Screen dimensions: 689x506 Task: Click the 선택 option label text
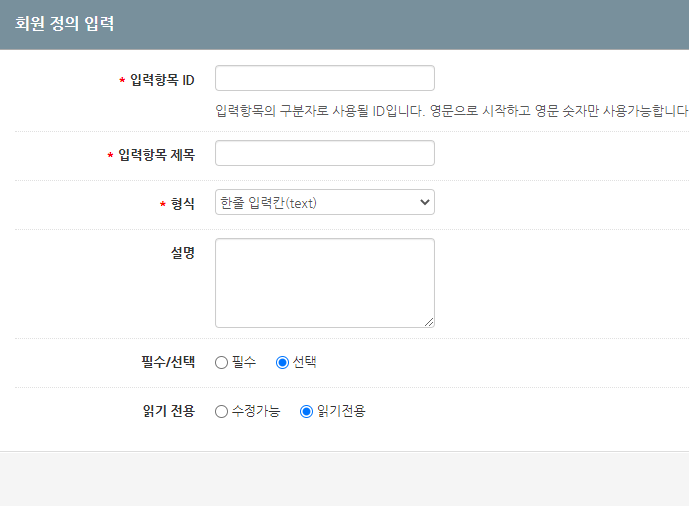pyautogui.click(x=305, y=362)
